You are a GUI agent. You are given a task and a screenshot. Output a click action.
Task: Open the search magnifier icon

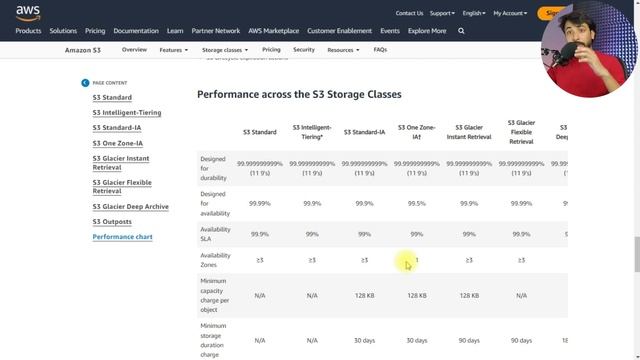click(x=461, y=31)
